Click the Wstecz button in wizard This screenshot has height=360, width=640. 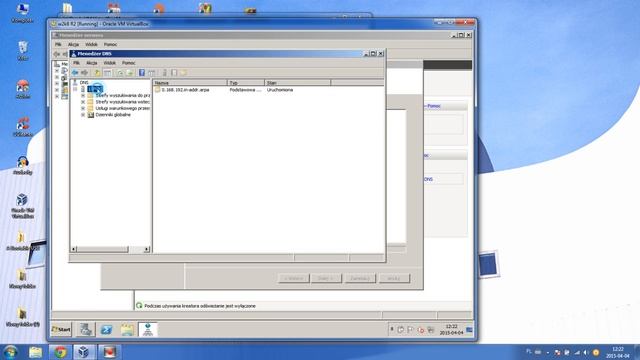tap(294, 278)
